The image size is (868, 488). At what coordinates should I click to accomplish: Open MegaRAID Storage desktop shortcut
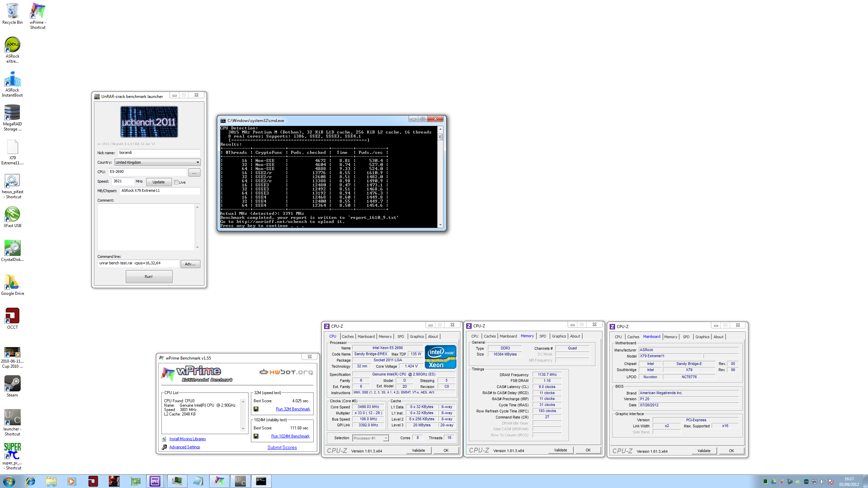point(13,118)
